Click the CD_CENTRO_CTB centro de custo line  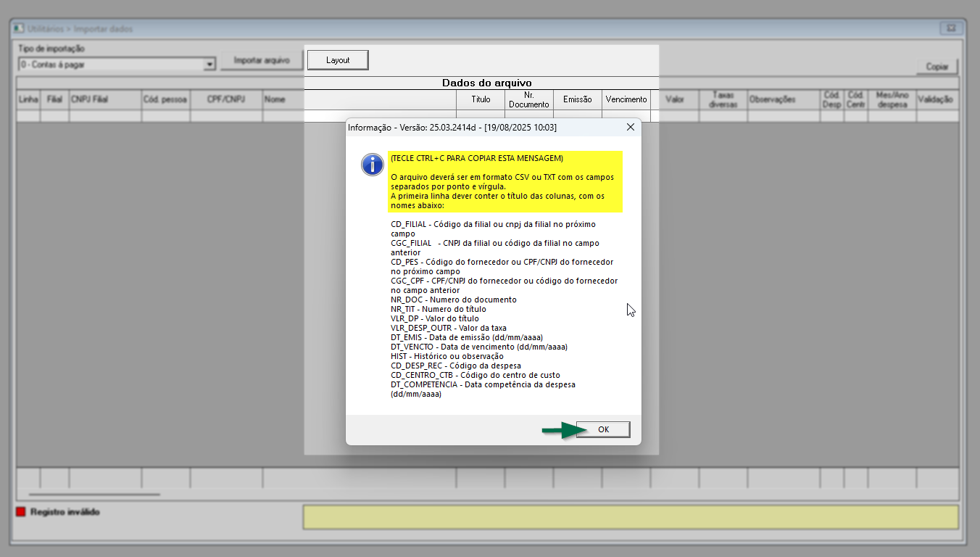click(477, 375)
